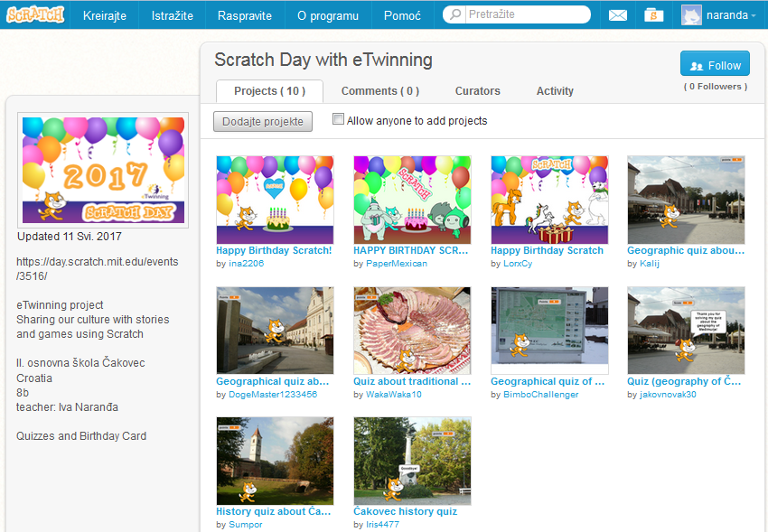Open thumbnail of Geographic quiz by Kalij
Image resolution: width=768 pixels, height=532 pixels.
click(686, 200)
